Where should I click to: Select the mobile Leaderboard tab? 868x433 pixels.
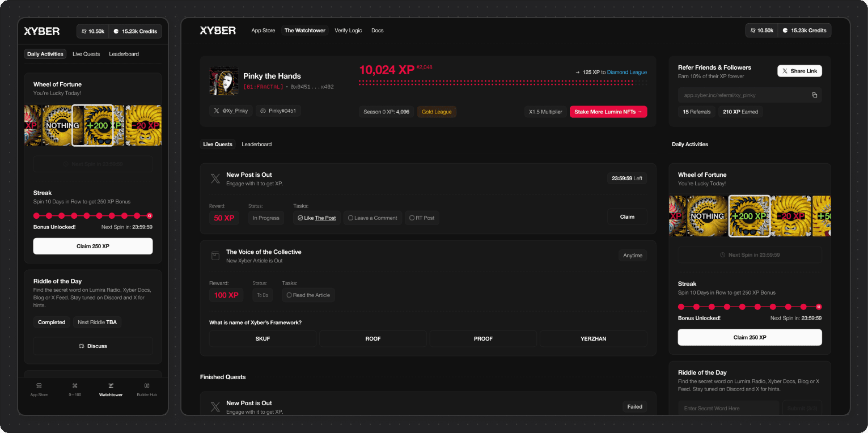(x=124, y=54)
